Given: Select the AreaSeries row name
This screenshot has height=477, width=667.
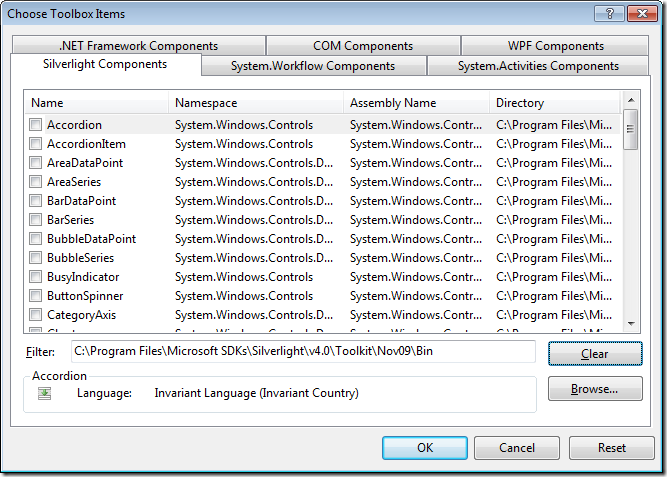Looking at the screenshot, I should click(x=74, y=182).
